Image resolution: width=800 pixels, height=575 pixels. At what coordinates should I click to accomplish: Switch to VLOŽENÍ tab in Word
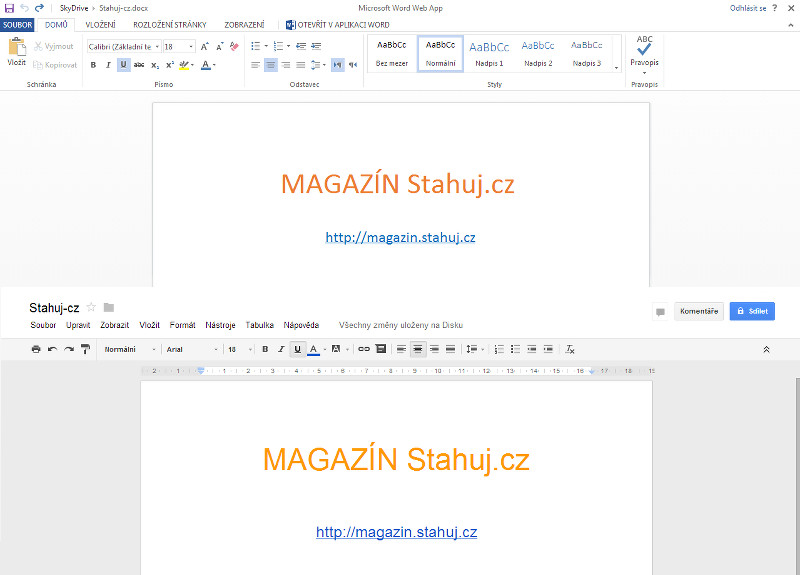101,25
